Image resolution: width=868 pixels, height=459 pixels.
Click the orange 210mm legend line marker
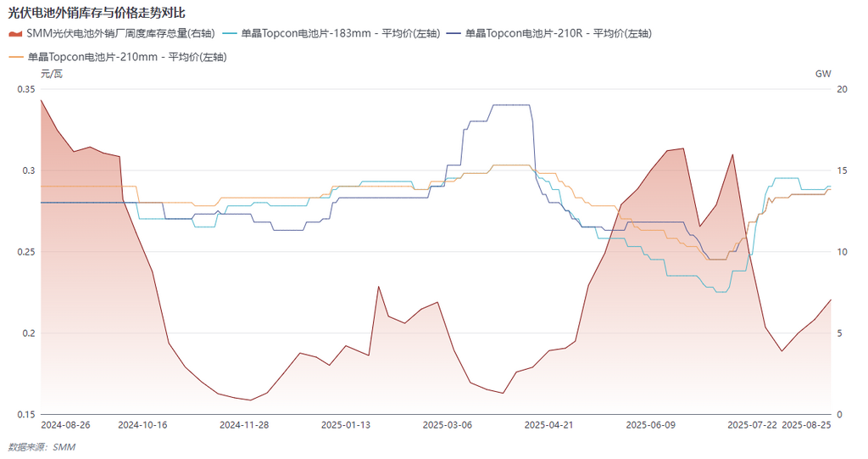(15, 57)
